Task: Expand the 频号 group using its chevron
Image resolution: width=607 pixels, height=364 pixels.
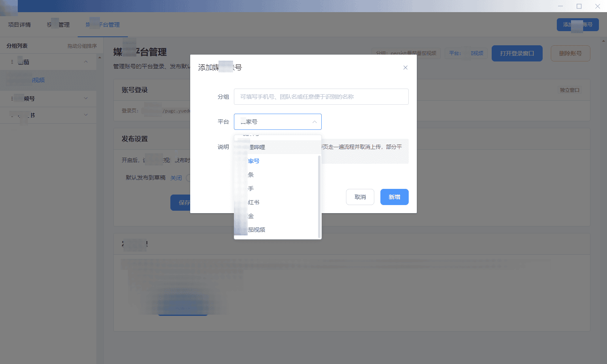Action: point(86,98)
